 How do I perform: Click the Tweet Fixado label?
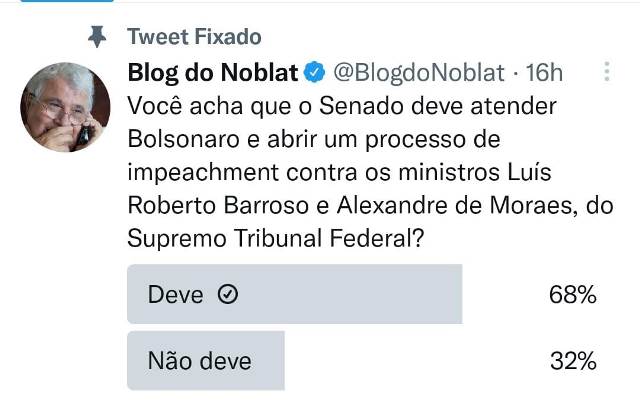click(x=194, y=37)
